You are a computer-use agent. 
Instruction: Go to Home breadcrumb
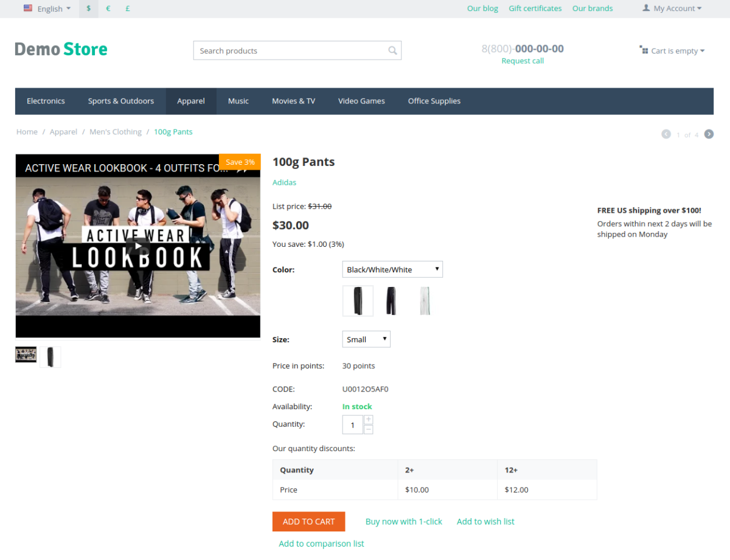[x=27, y=132]
